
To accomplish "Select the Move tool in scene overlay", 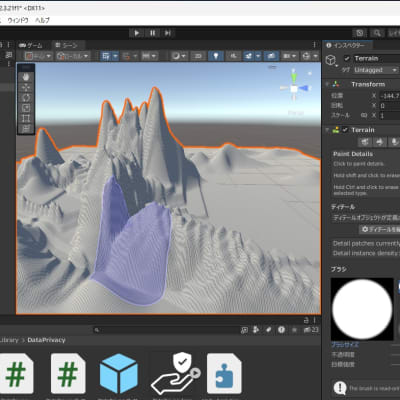I will 26,88.
